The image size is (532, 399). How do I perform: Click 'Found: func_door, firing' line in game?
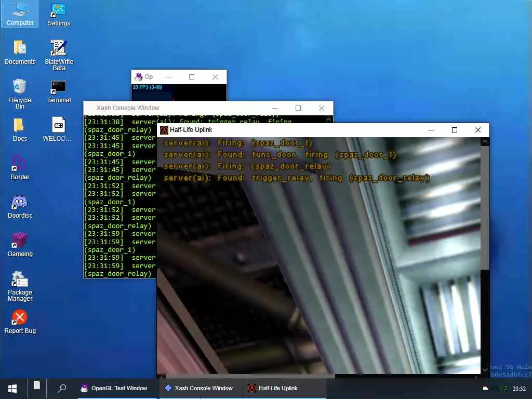(280, 155)
